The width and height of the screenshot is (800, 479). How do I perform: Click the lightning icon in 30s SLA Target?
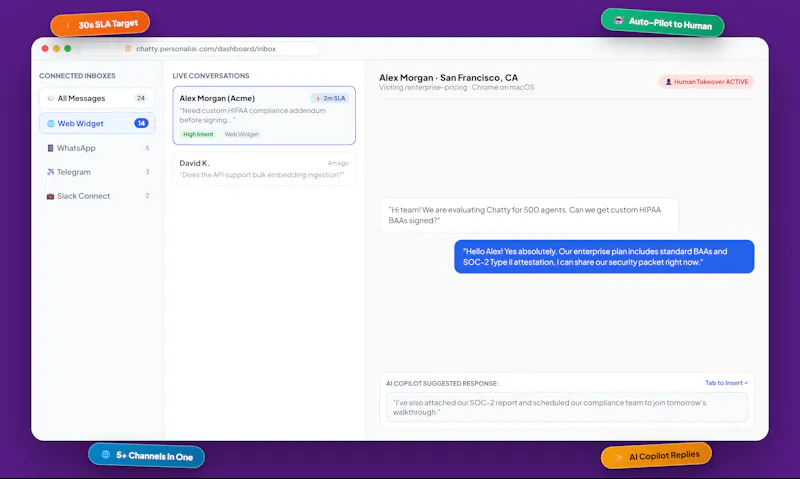pyautogui.click(x=68, y=26)
